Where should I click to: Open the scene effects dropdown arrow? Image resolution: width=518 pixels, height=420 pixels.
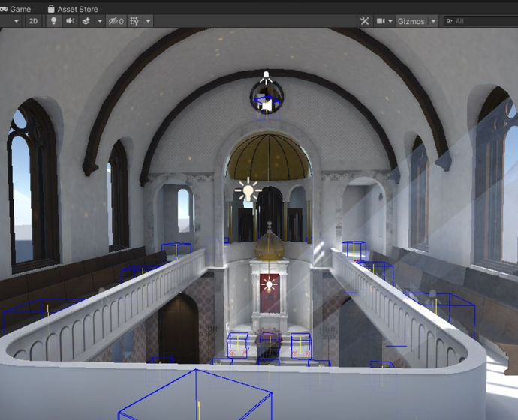100,21
